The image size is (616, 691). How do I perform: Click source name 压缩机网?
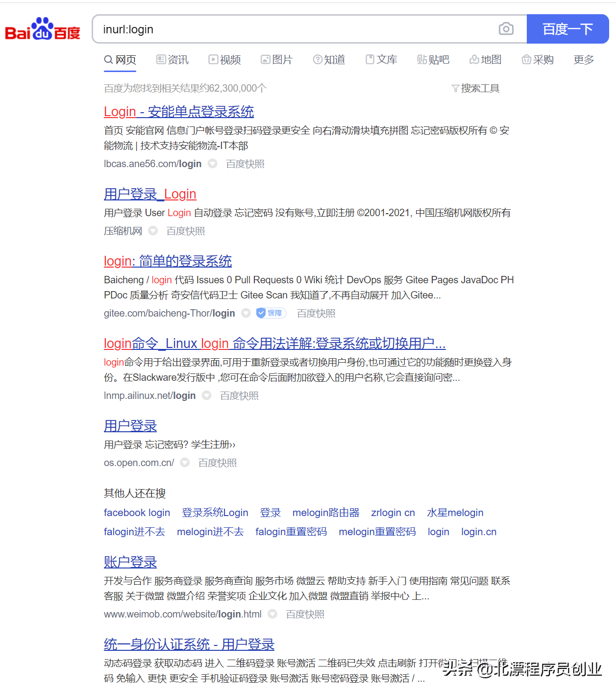(123, 231)
